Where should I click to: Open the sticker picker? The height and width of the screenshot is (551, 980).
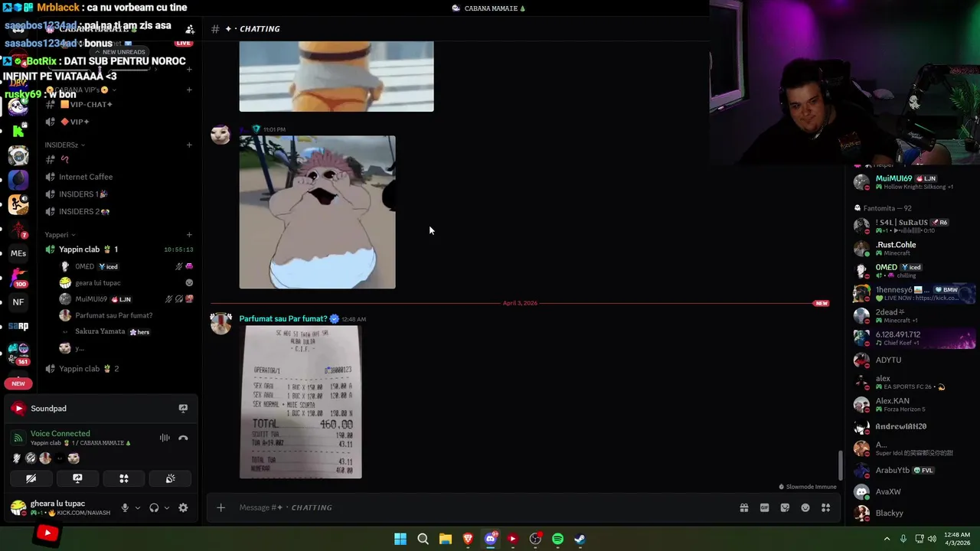coord(785,507)
